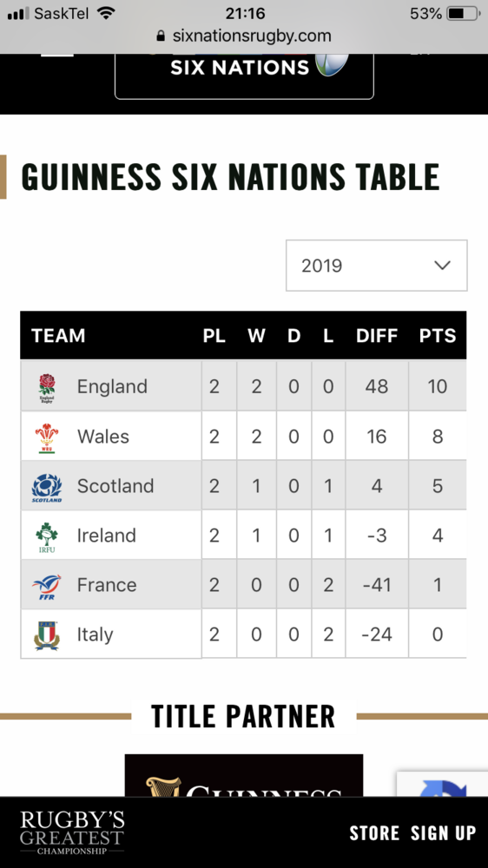
Task: Tap the Rugby's Greatest Championship logo
Action: (x=72, y=832)
